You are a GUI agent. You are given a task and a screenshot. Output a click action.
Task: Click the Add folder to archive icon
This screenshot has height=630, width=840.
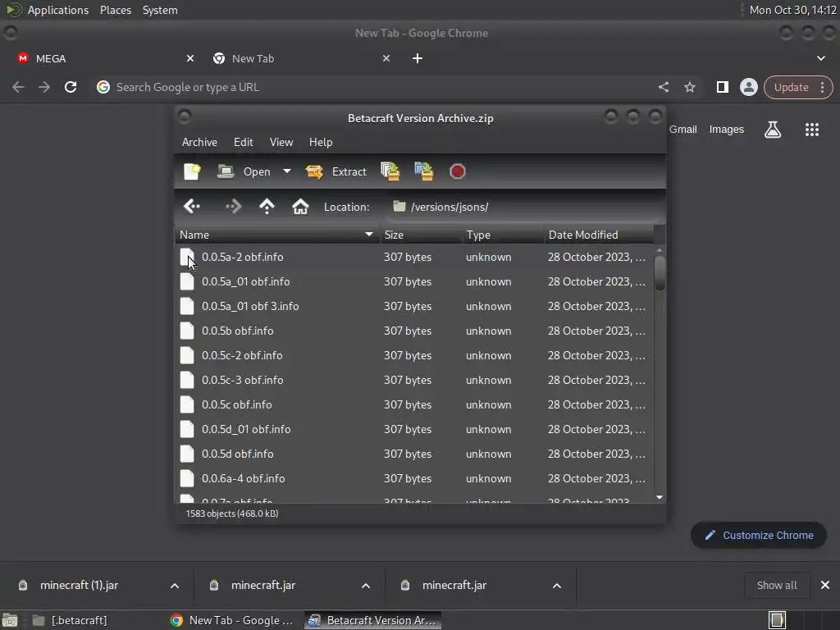coord(424,171)
